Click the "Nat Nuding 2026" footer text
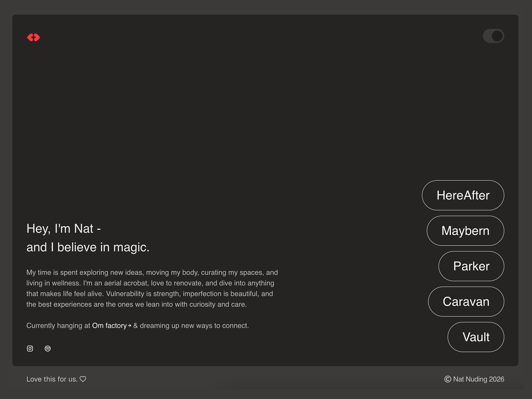 [x=478, y=379]
